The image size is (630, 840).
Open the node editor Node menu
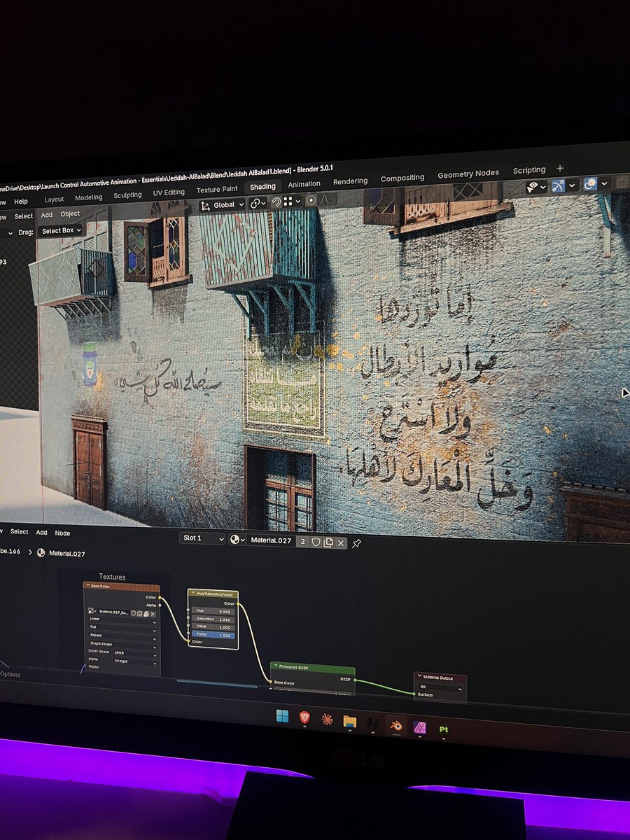click(x=62, y=533)
